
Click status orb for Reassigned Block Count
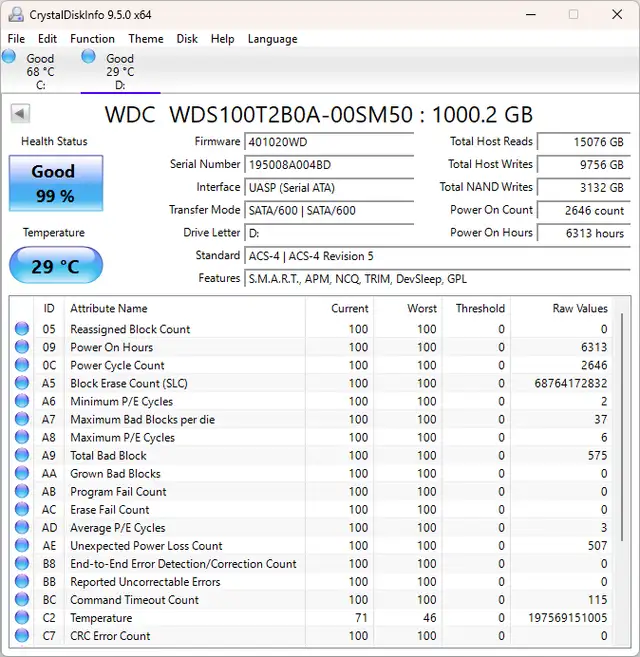[x=22, y=329]
